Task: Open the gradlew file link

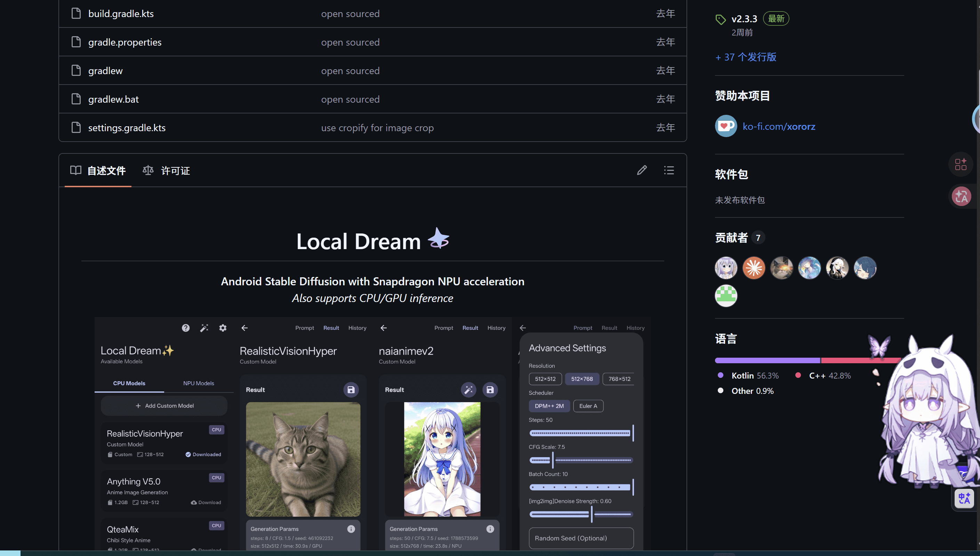Action: coord(105,71)
